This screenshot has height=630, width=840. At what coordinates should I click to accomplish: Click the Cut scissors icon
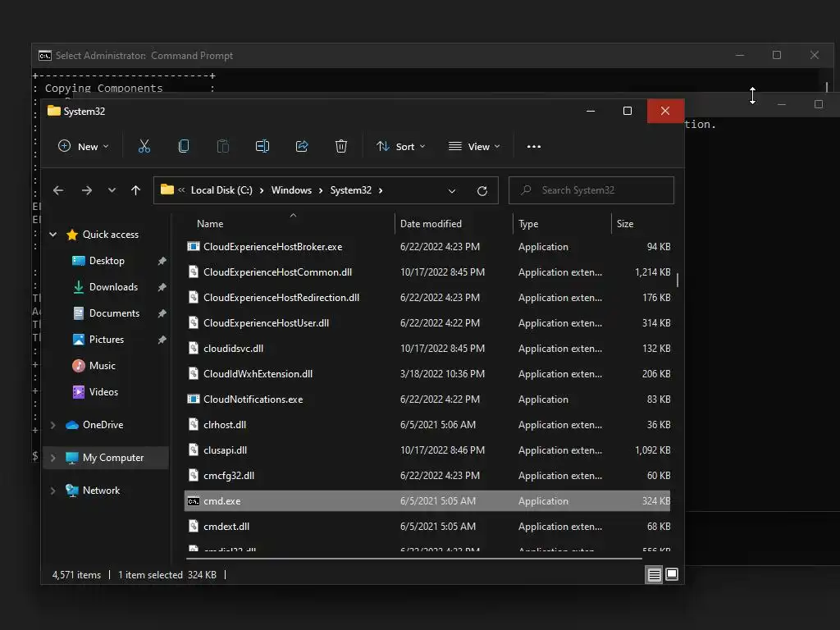(x=144, y=146)
